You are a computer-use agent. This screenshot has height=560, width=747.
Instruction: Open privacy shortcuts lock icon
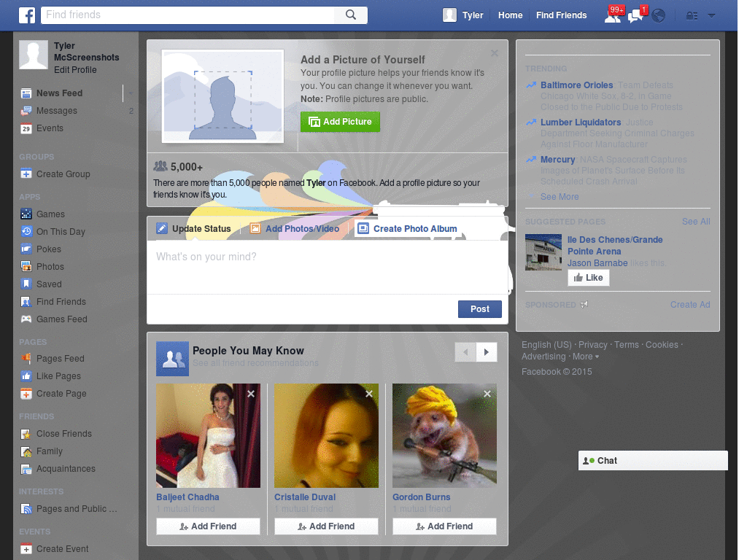(692, 16)
